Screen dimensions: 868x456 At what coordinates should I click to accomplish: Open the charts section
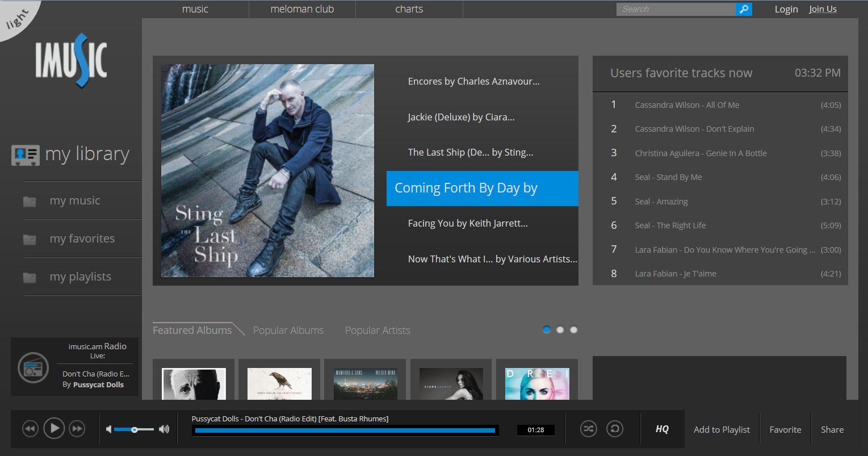pyautogui.click(x=408, y=9)
